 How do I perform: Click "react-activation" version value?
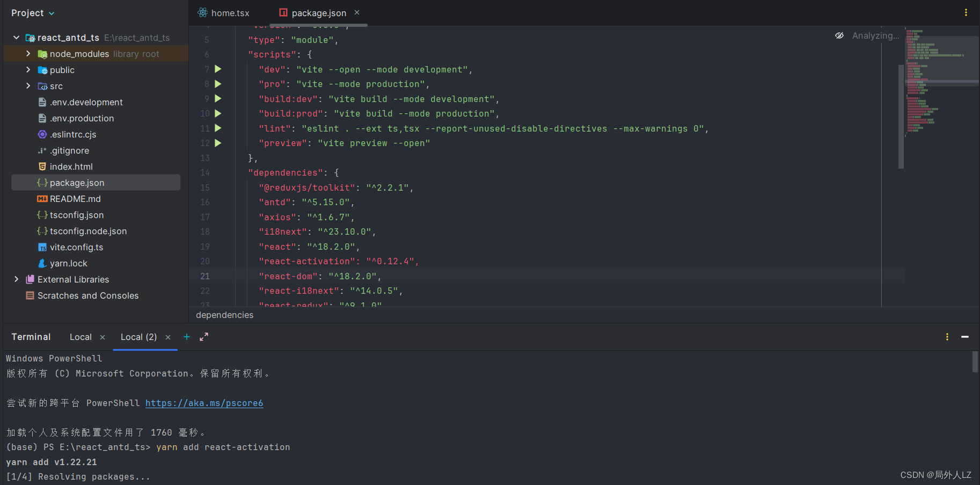coord(390,261)
